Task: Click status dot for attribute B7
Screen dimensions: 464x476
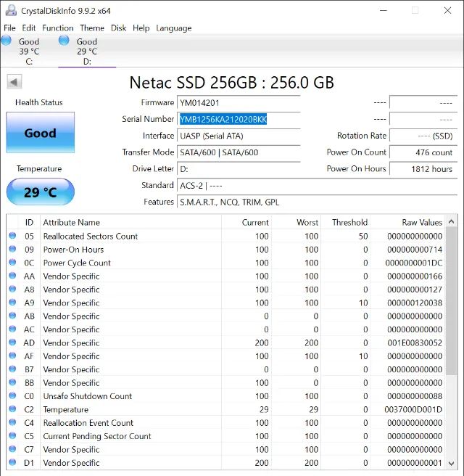Action: tap(12, 369)
